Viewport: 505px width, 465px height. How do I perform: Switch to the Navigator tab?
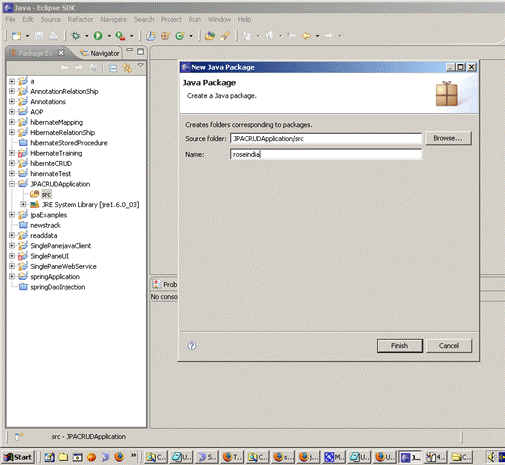pyautogui.click(x=100, y=53)
